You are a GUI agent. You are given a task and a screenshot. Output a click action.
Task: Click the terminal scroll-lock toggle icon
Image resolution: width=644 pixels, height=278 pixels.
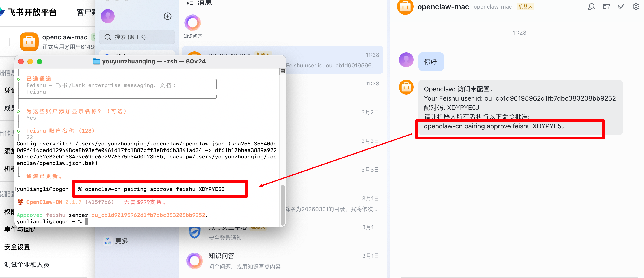tap(283, 72)
